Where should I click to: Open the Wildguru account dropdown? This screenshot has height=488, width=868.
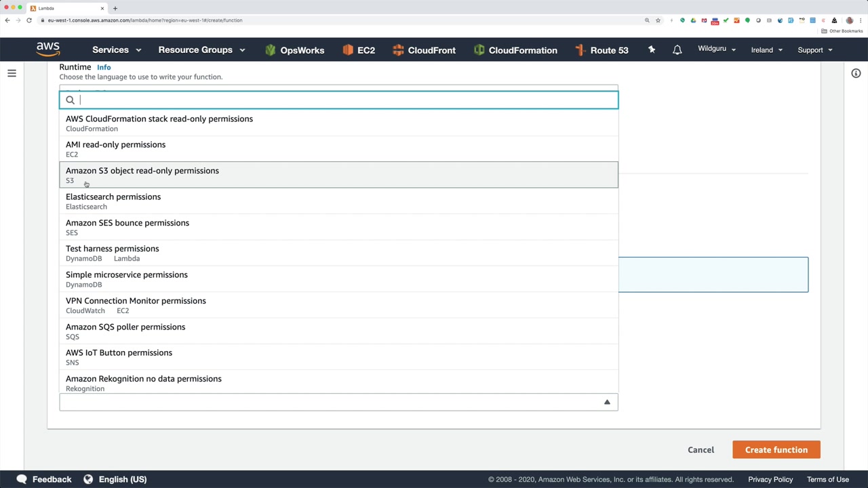[717, 49]
